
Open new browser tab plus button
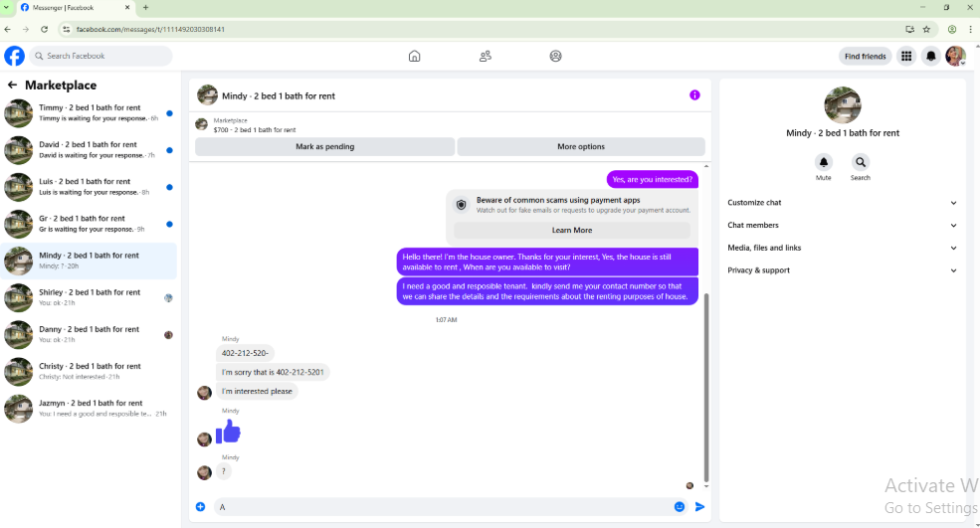pyautogui.click(x=145, y=8)
